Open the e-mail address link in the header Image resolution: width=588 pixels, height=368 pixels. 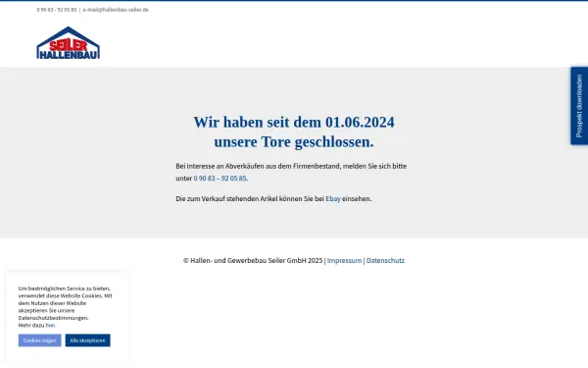(116, 10)
